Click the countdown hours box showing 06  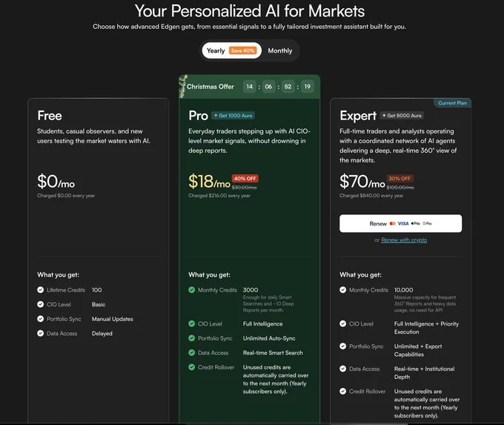[268, 87]
